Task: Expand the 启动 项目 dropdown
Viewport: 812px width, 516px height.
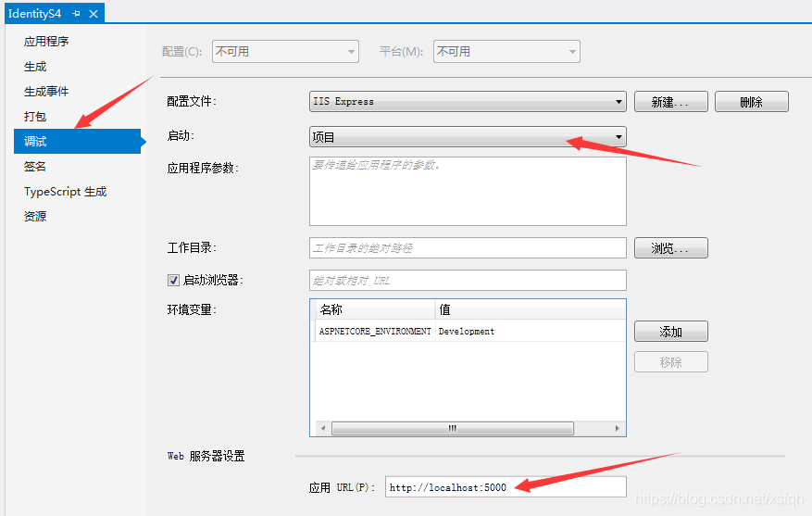Action: pyautogui.click(x=468, y=137)
